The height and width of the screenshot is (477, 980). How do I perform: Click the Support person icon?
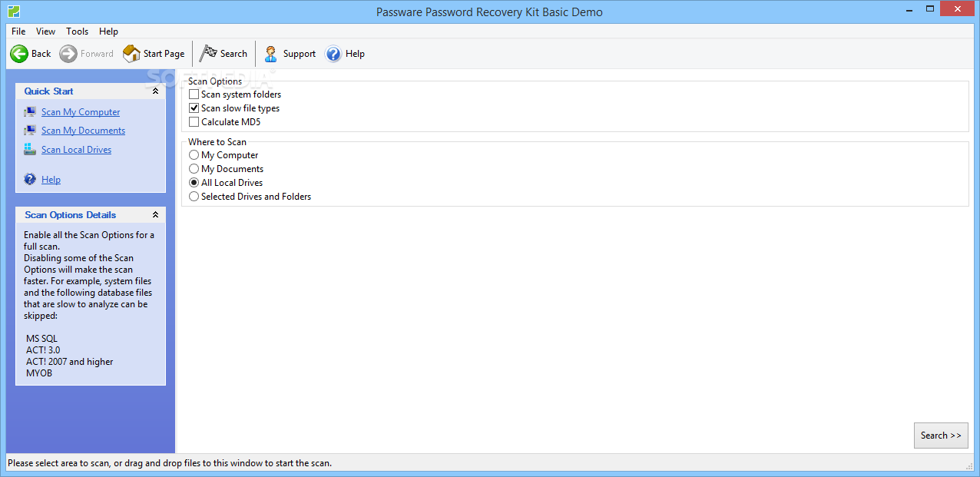(x=271, y=54)
